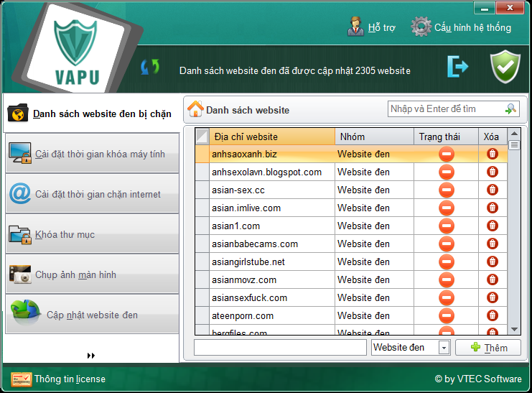
Task: Open Cài đặt thời gian khóa máy tính
Action: (92, 154)
